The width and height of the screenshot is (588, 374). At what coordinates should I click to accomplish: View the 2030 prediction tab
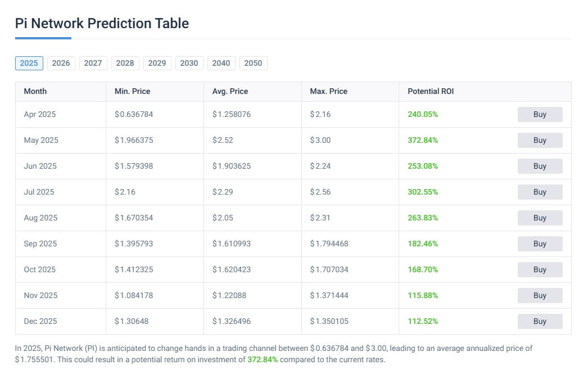point(189,63)
